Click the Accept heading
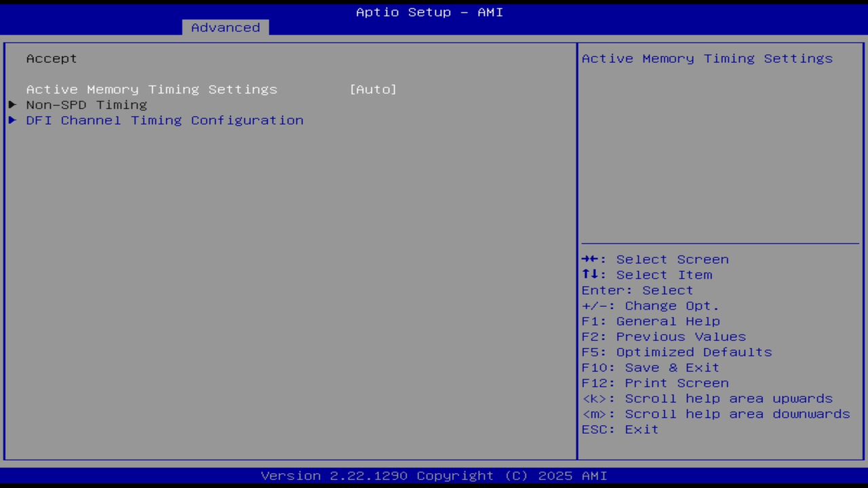 coord(51,58)
